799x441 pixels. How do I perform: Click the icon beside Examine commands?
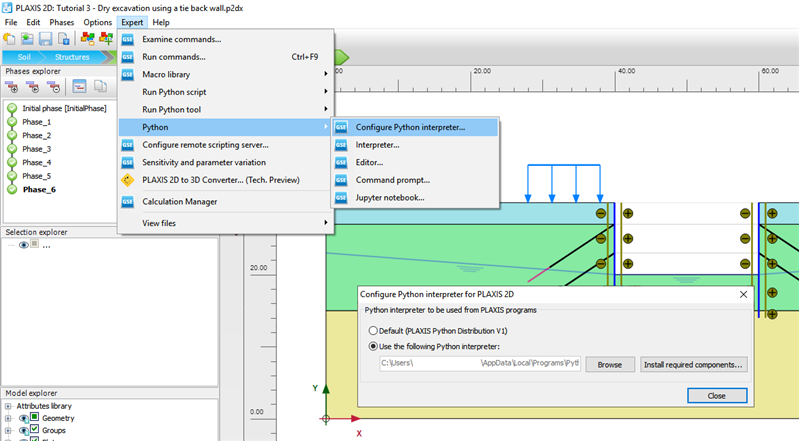click(x=127, y=39)
